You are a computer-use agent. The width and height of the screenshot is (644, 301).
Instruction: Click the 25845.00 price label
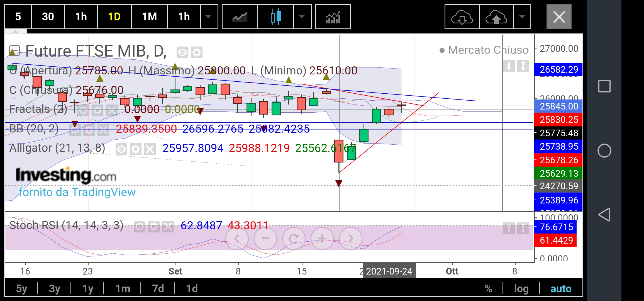(558, 106)
